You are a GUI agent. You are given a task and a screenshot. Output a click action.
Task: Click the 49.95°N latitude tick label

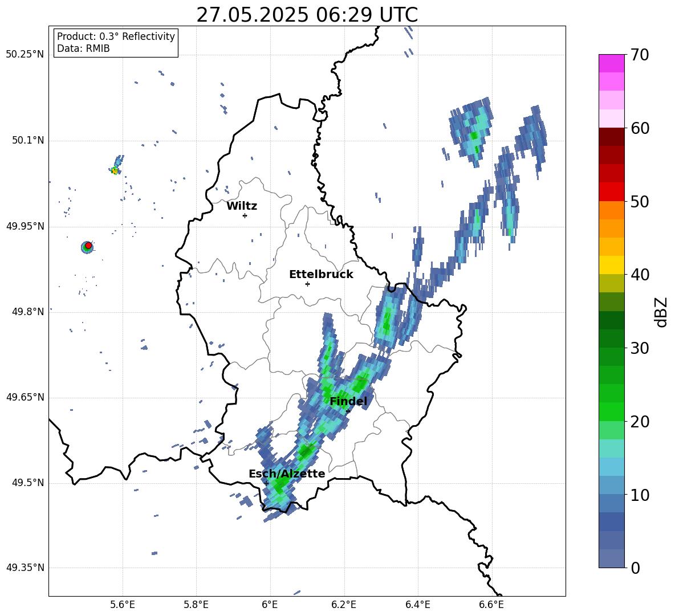click(x=25, y=226)
